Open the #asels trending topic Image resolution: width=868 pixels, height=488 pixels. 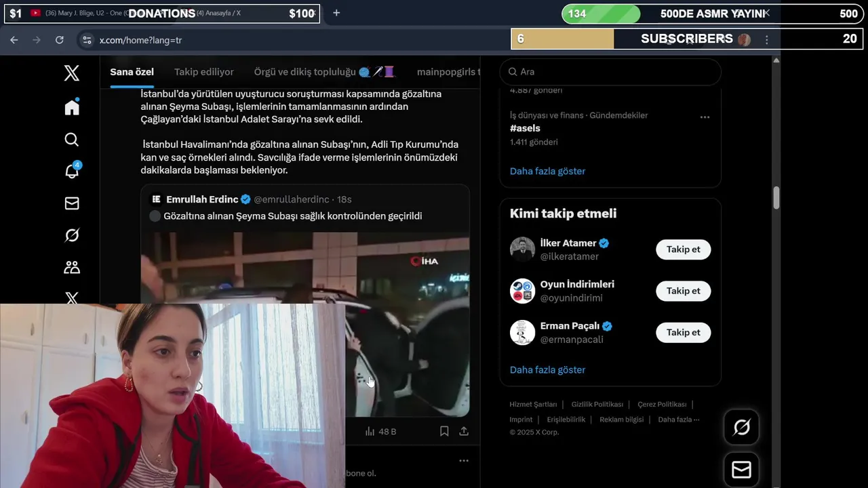pyautogui.click(x=525, y=128)
